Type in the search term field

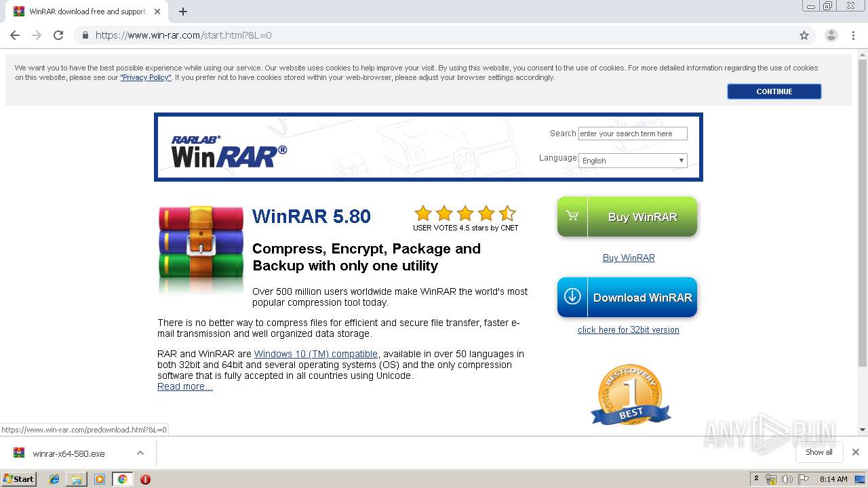point(633,134)
